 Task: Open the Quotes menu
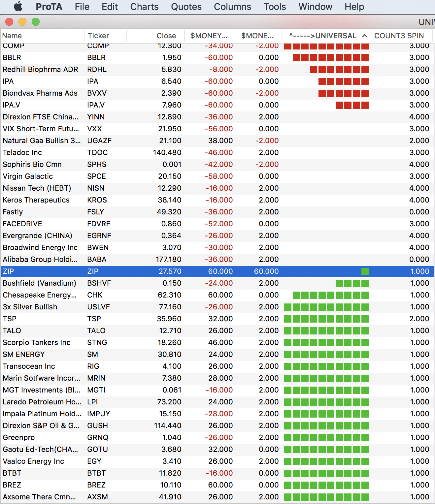tap(186, 7)
